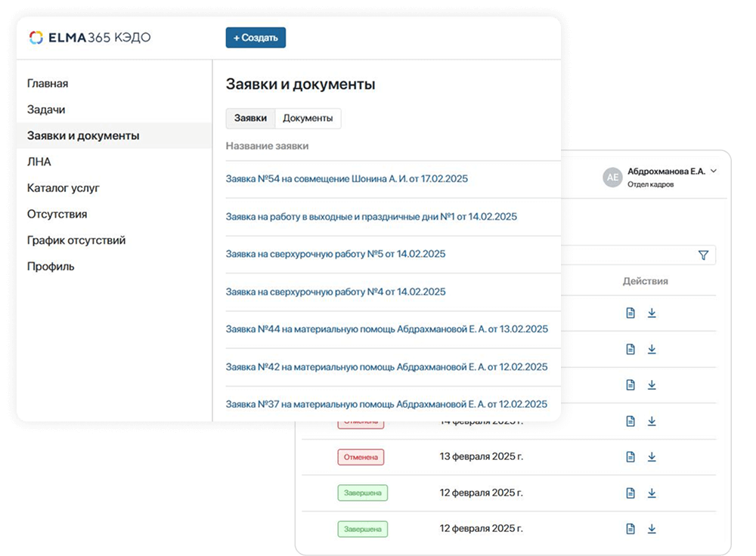Open the Профиль sidebar item
This screenshot has height=556, width=756.
click(51, 267)
